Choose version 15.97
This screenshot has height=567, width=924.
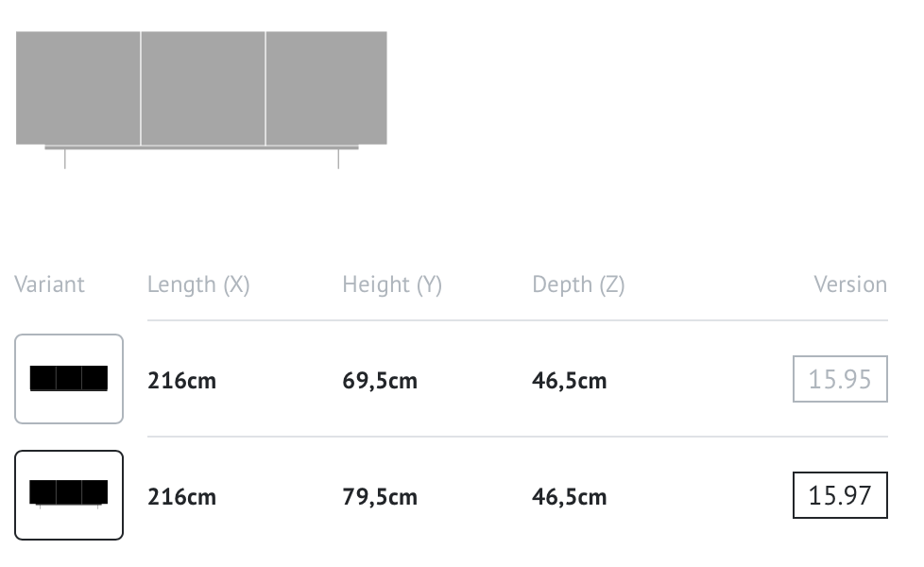point(840,495)
